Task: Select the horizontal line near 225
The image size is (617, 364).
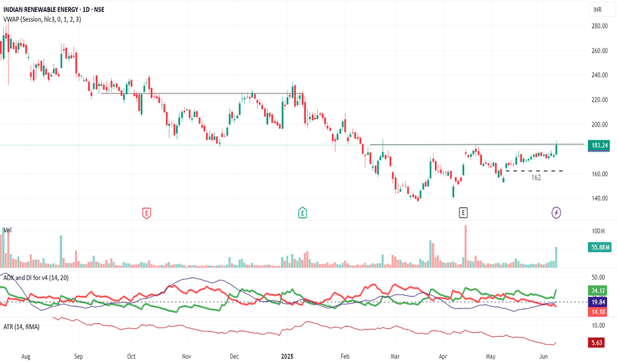Action: [x=202, y=93]
